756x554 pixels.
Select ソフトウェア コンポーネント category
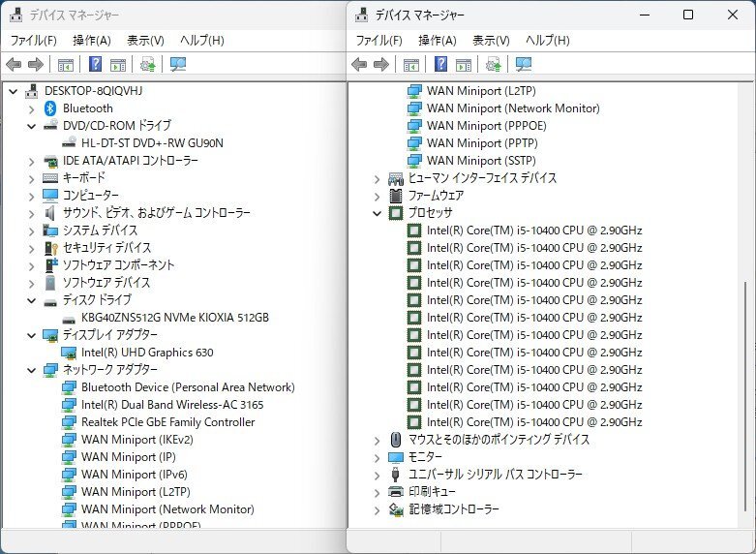118,265
